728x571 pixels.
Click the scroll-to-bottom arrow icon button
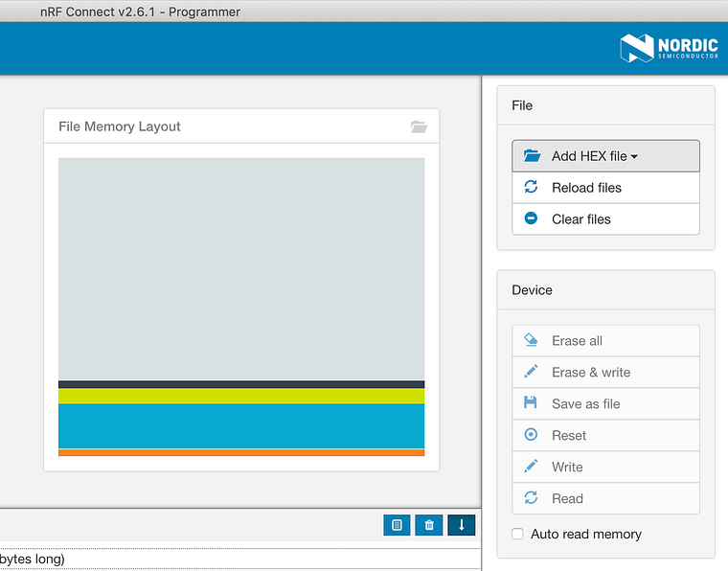[461, 524]
